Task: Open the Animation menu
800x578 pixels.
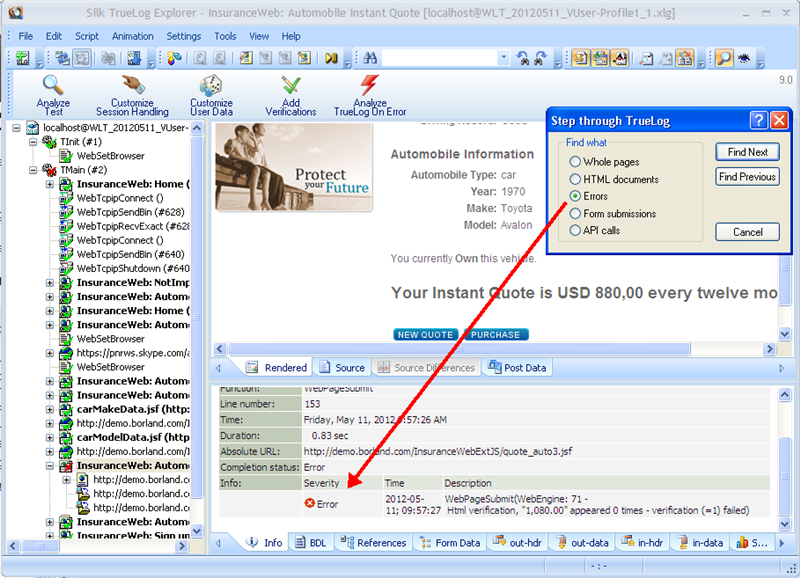Action: [x=132, y=36]
